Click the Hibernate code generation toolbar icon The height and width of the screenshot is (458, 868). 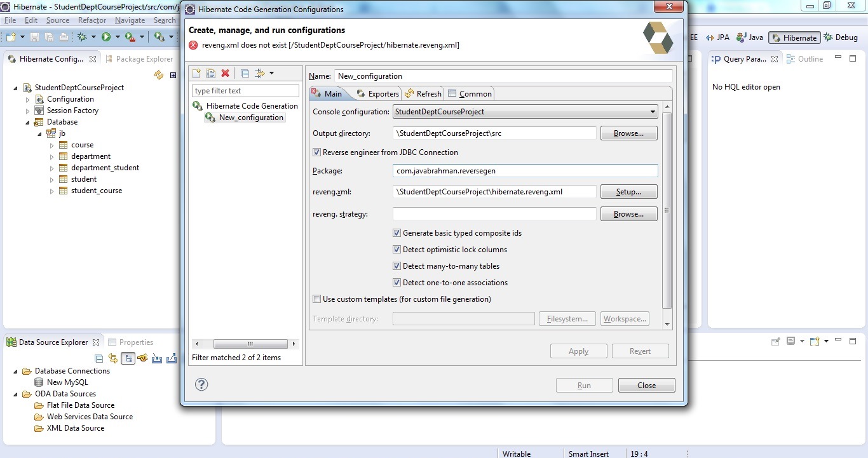[x=159, y=37]
